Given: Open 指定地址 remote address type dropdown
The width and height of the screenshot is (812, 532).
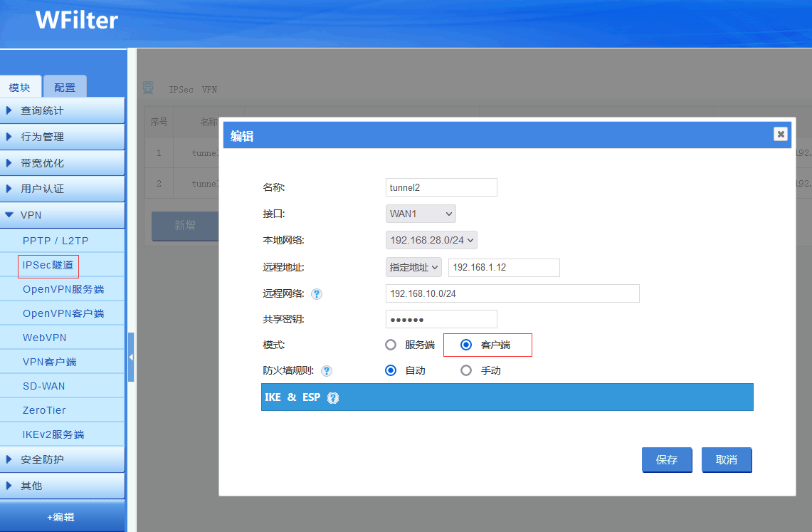Looking at the screenshot, I should (x=413, y=267).
